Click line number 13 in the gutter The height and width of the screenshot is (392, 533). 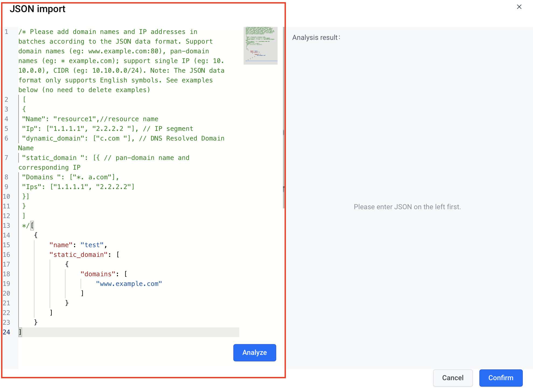(x=6, y=225)
